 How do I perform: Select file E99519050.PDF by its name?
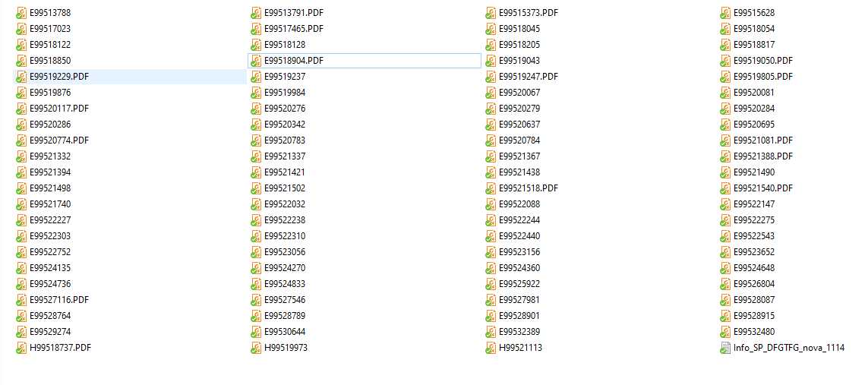pos(762,61)
